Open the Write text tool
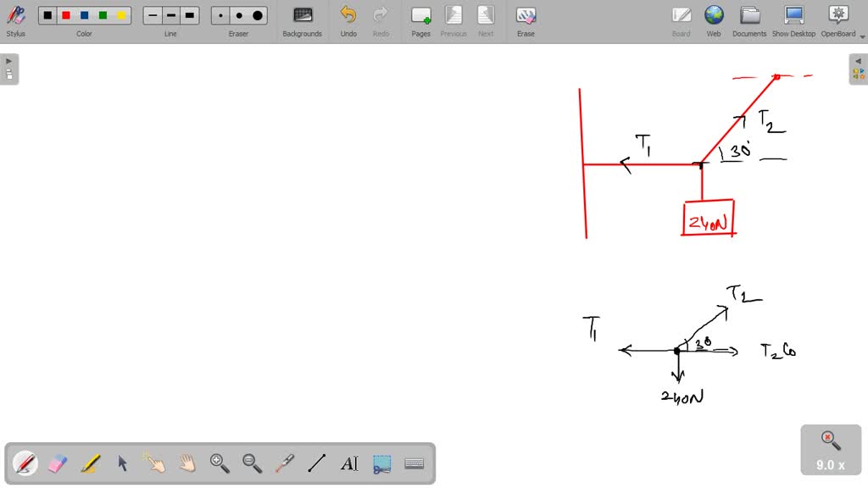868x488 pixels. click(x=349, y=463)
